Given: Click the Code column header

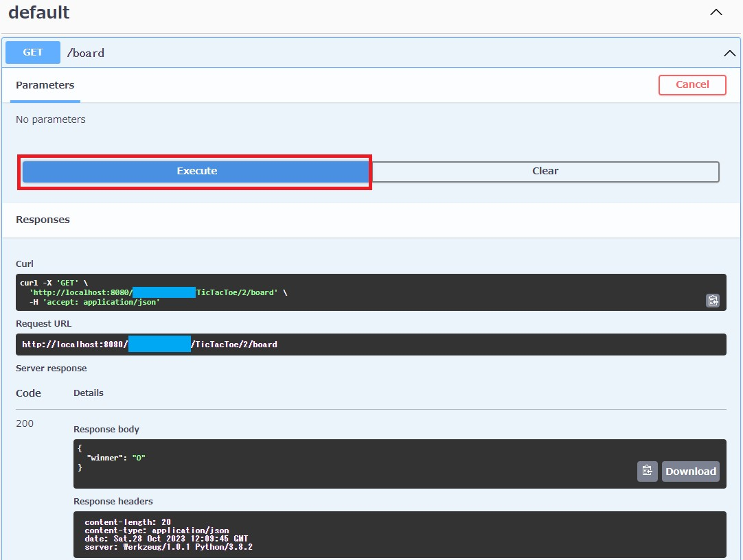Looking at the screenshot, I should pyautogui.click(x=28, y=393).
